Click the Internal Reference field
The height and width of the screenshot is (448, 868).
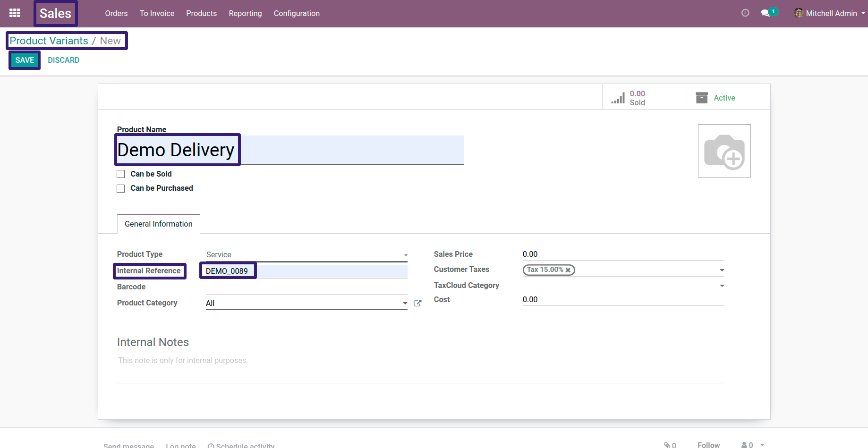click(x=306, y=271)
